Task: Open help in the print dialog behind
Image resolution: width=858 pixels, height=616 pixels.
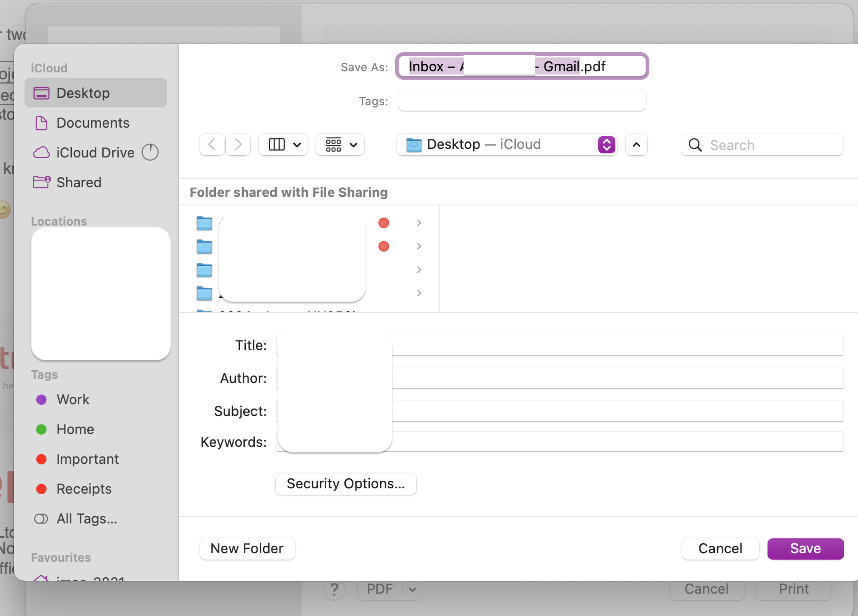Action: [x=334, y=589]
